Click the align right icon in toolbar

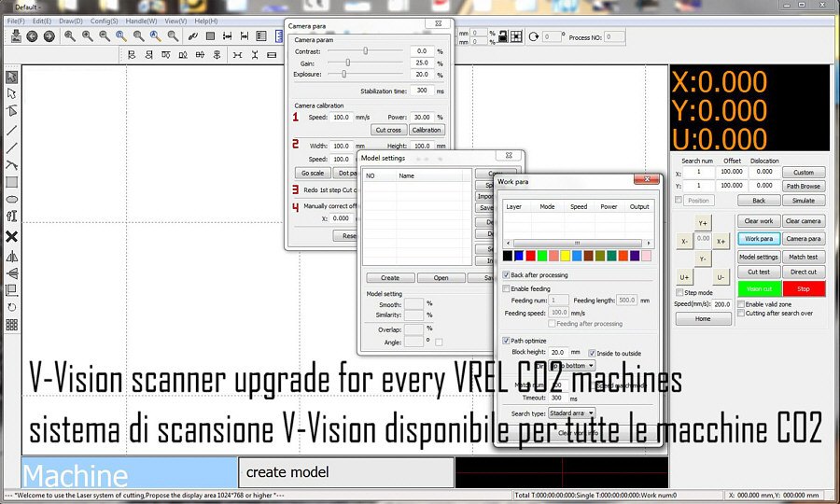[149, 55]
